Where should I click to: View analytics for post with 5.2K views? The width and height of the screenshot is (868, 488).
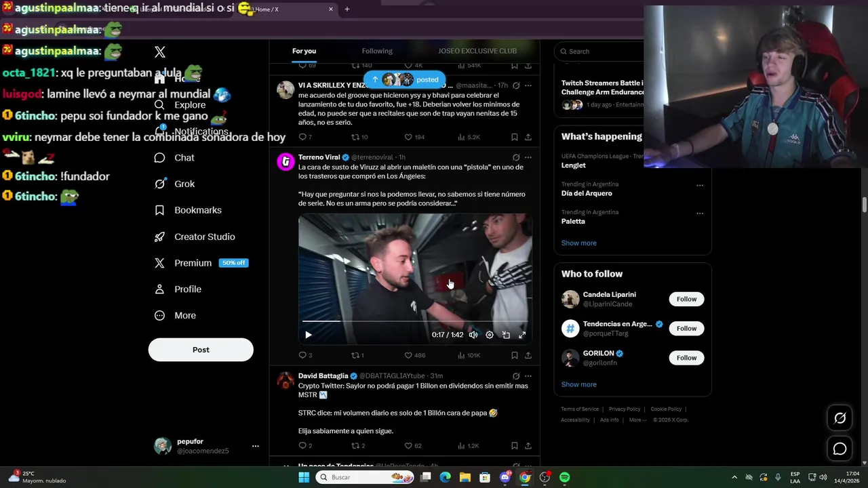[x=469, y=137]
